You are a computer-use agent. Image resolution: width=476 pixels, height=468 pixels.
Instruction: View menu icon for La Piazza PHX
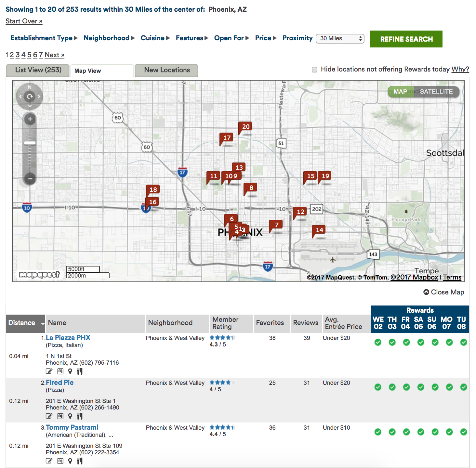pos(60,371)
